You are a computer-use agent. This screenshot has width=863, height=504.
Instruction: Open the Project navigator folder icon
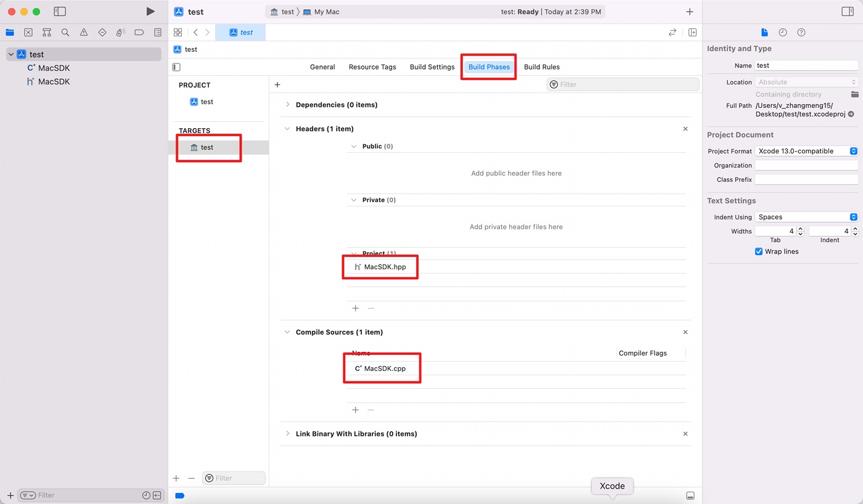pos(10,33)
